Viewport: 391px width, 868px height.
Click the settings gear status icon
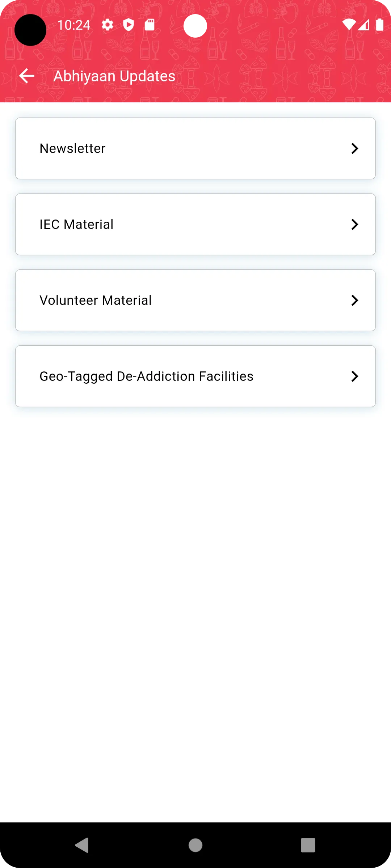108,25
